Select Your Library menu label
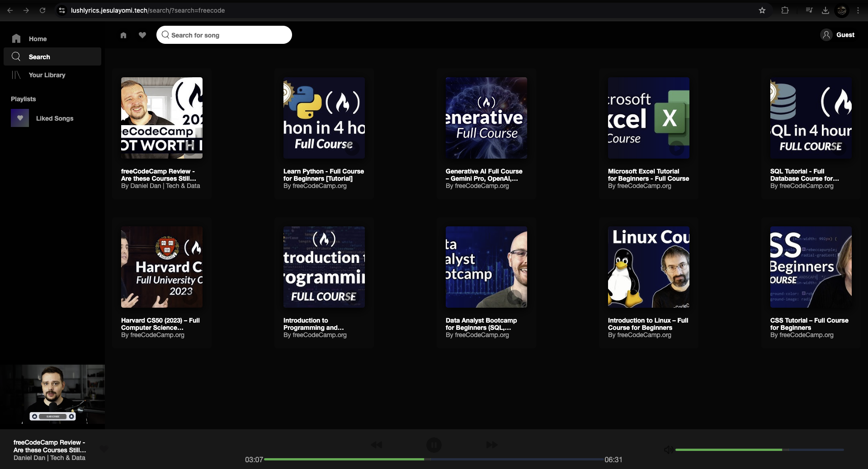Image resolution: width=868 pixels, height=469 pixels. click(x=47, y=75)
